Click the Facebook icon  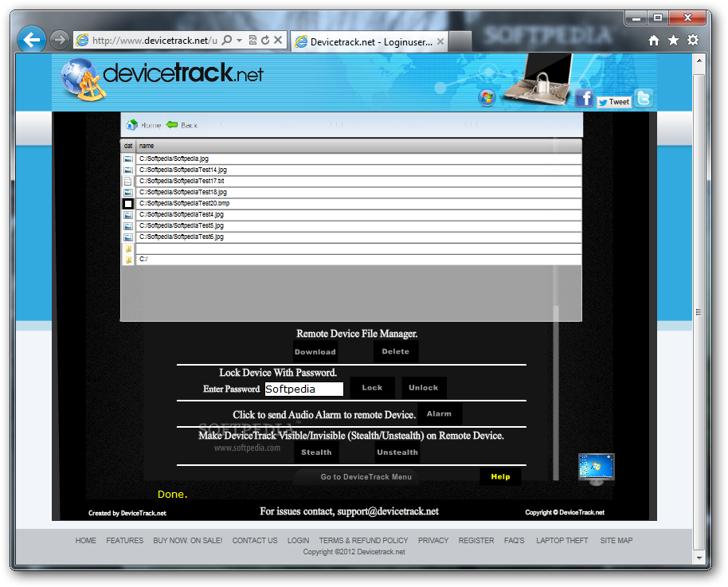click(584, 98)
